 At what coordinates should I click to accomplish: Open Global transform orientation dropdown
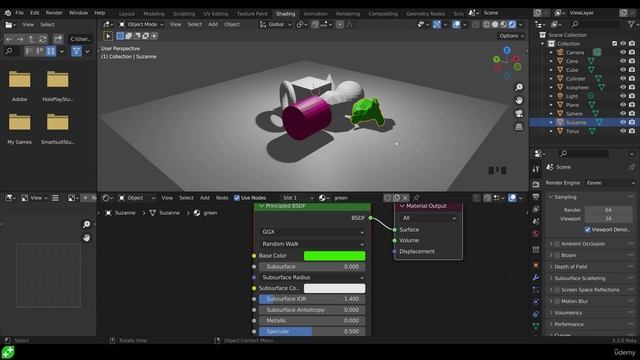pos(276,24)
